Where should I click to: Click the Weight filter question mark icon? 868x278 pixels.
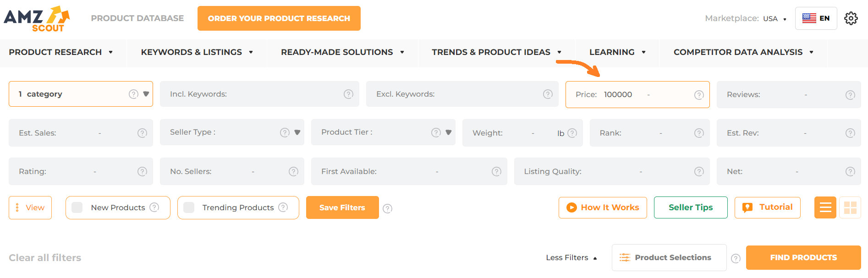[x=572, y=133]
